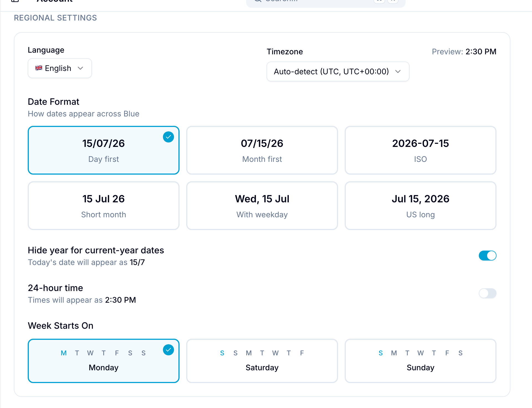
Task: Select the 15 Jul 26 Short month format
Action: (104, 206)
